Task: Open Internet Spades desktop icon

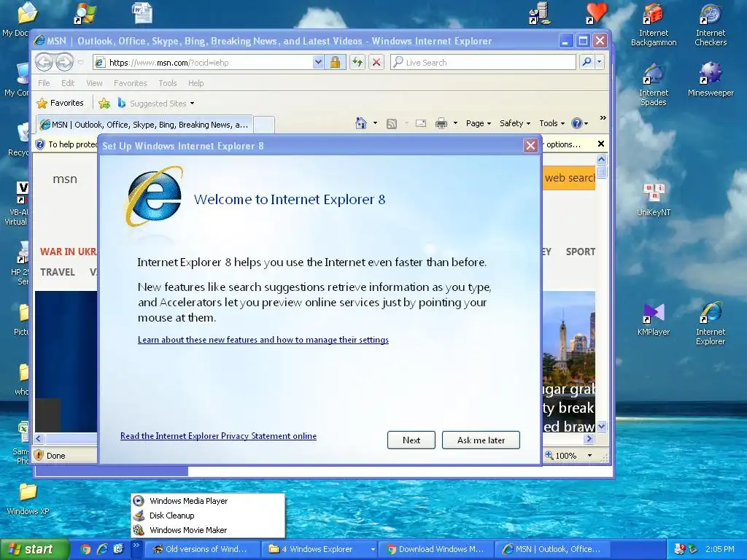Action: (x=653, y=85)
